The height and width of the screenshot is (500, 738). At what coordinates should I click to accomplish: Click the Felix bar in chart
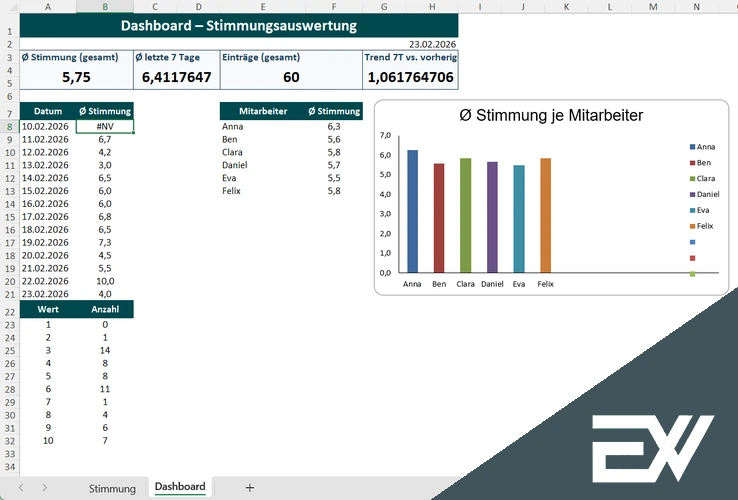tap(545, 215)
